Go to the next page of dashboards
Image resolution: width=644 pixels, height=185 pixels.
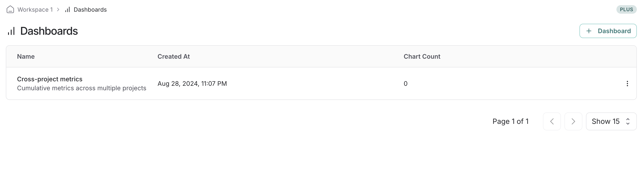pos(573,121)
